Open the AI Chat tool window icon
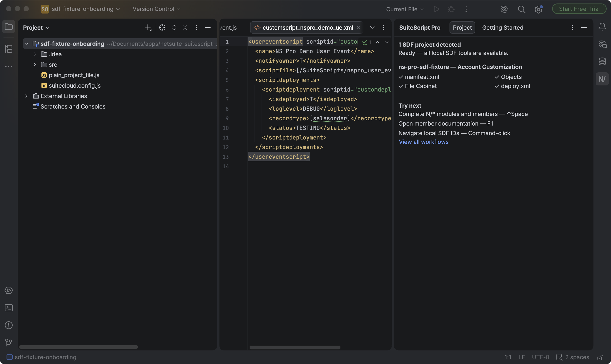The height and width of the screenshot is (364, 611). [x=602, y=44]
